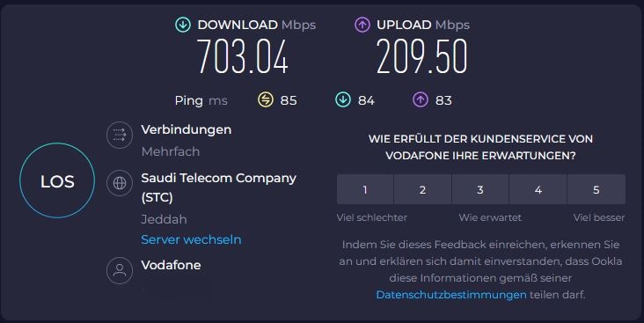Click the purple upload ping icon
Viewport: 644px width, 323px height.
(421, 99)
